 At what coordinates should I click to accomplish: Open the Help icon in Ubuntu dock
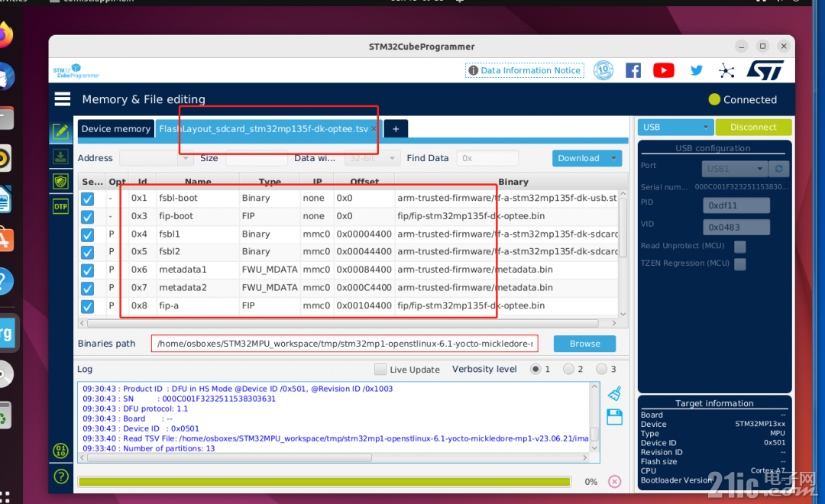(x=5, y=281)
